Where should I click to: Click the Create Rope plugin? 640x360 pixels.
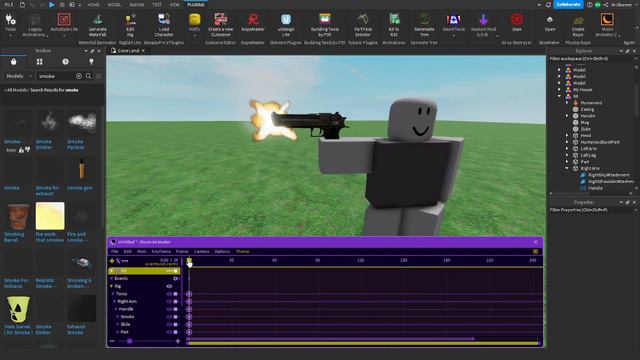pos(578,24)
